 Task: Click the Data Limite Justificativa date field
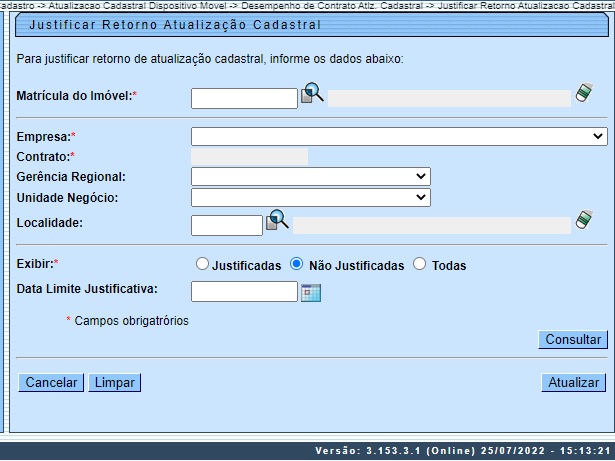pyautogui.click(x=244, y=292)
